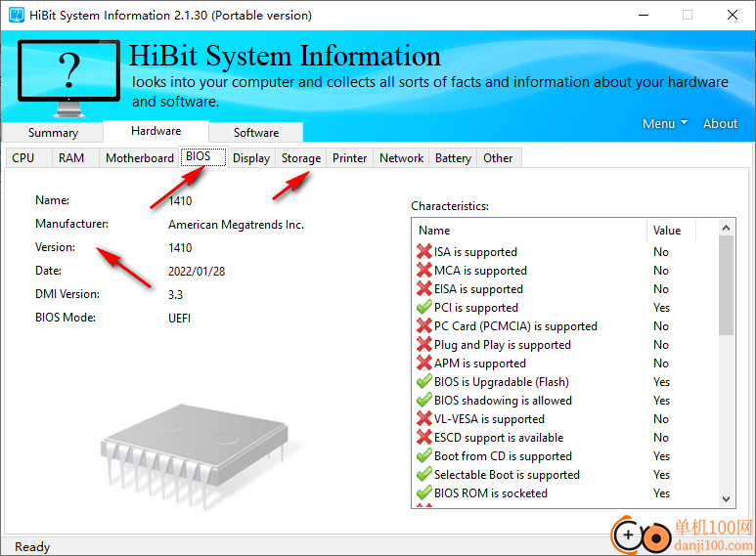The height and width of the screenshot is (556, 756).
Task: Click the red X icon for ESCD support
Action: (x=423, y=437)
